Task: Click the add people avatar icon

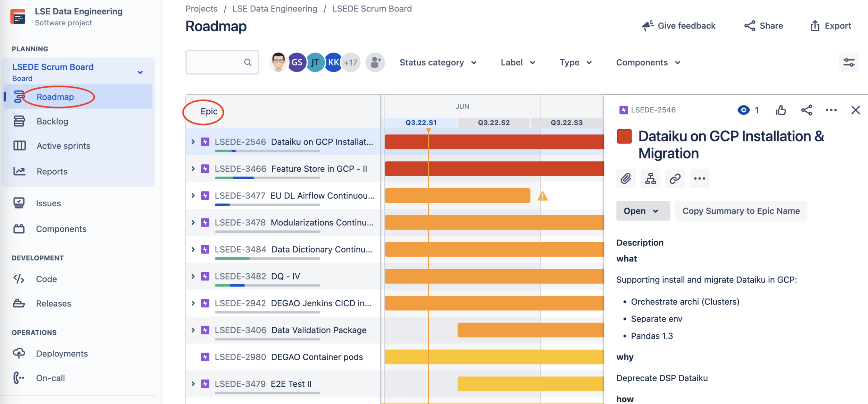Action: pos(375,62)
